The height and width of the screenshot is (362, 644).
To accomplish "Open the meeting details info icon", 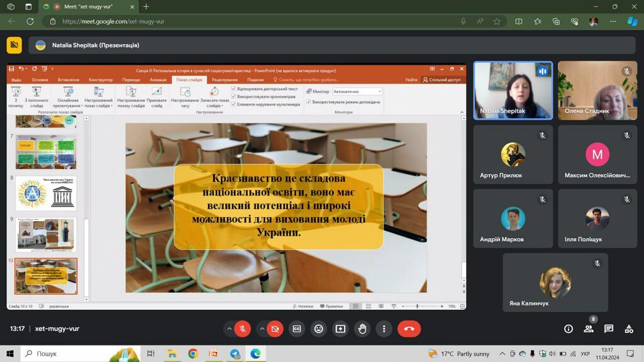I will [569, 329].
